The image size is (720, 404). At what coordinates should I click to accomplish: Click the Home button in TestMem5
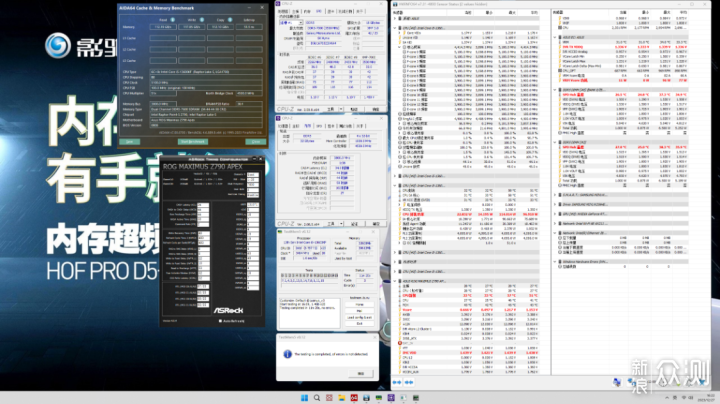tap(360, 304)
